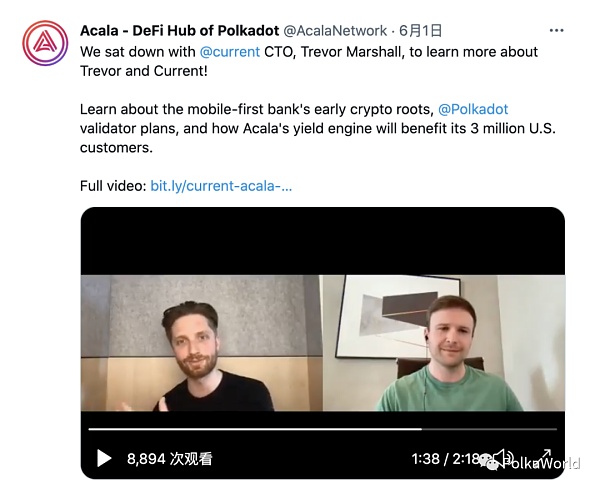Click the black letterbox area above the video
The height and width of the screenshot is (488, 600).
click(323, 241)
